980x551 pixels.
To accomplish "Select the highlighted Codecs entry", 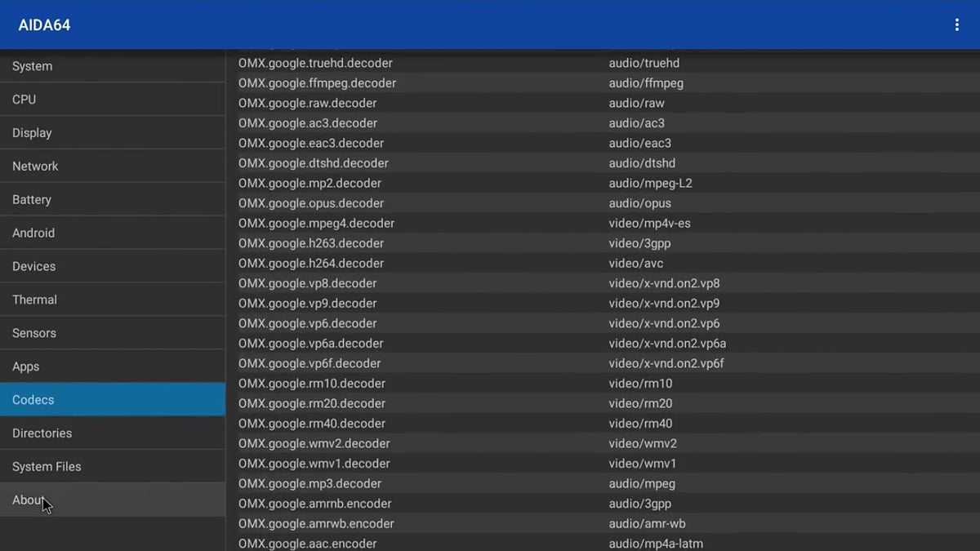I will [113, 400].
